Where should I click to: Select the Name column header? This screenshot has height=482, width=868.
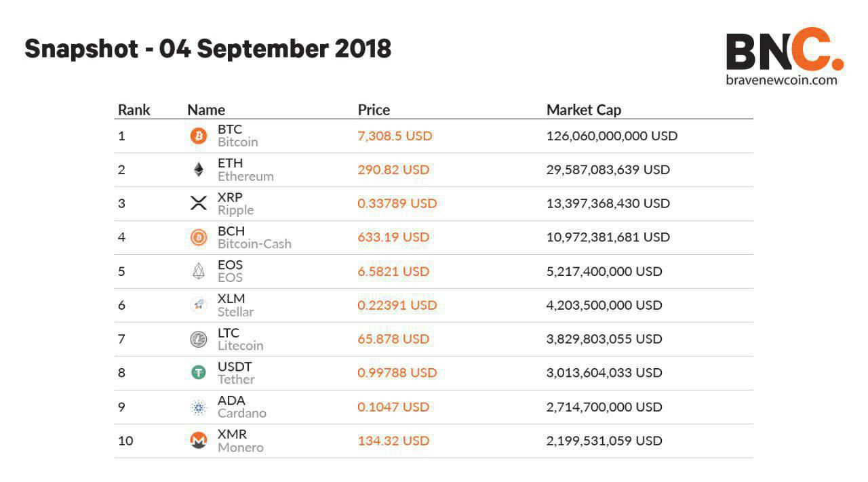[206, 110]
